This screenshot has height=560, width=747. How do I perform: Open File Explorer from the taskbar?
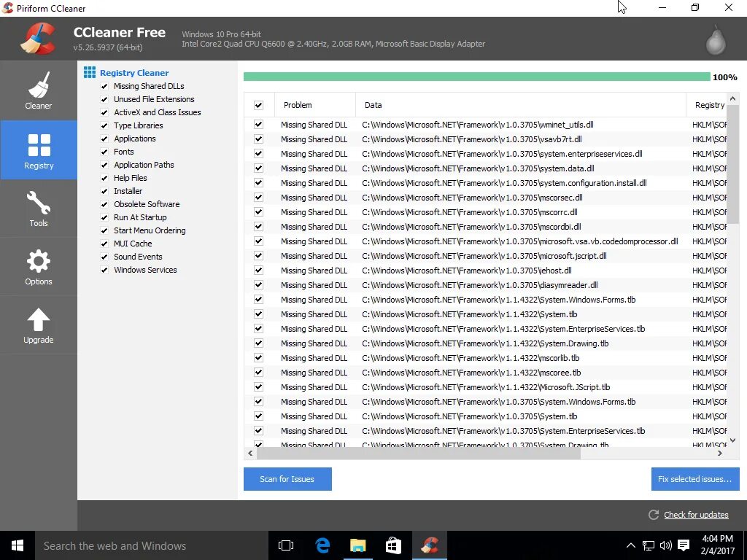357,545
